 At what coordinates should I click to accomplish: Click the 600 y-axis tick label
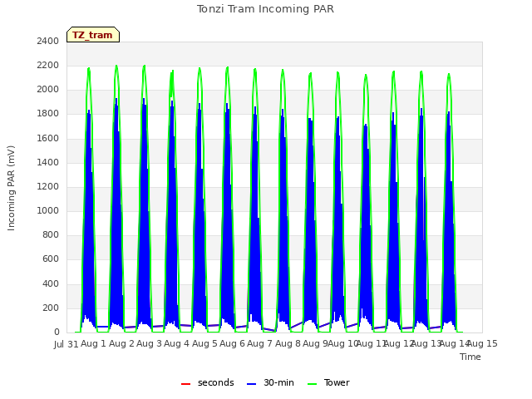51,259
